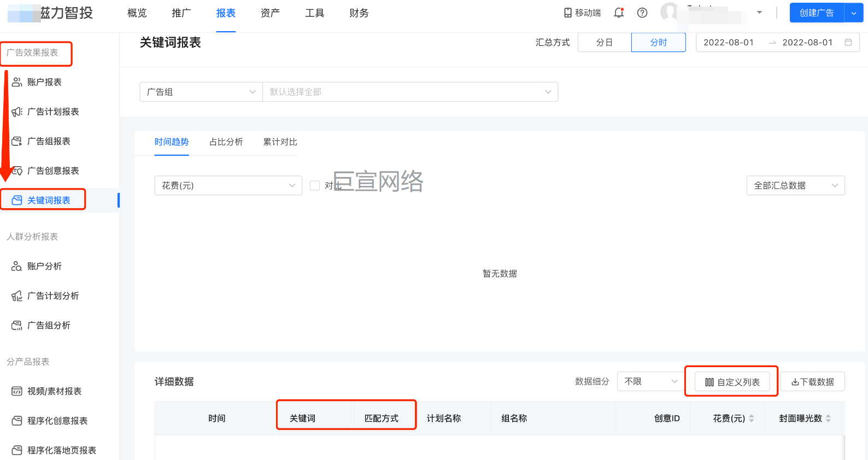Expand the 创建广告 arrow dropdown
The image size is (868, 460).
854,13
